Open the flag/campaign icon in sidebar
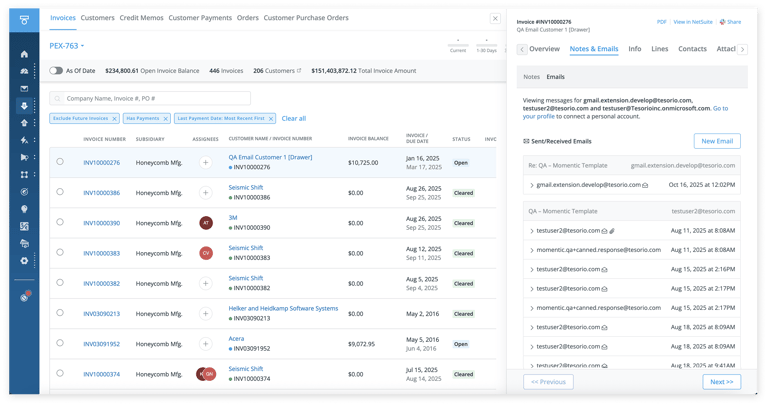The height and width of the screenshot is (406, 768). pos(24,157)
